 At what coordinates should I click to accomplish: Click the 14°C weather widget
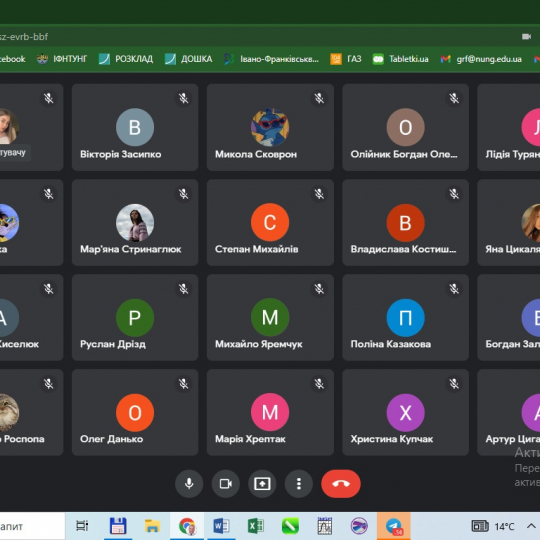(493, 526)
